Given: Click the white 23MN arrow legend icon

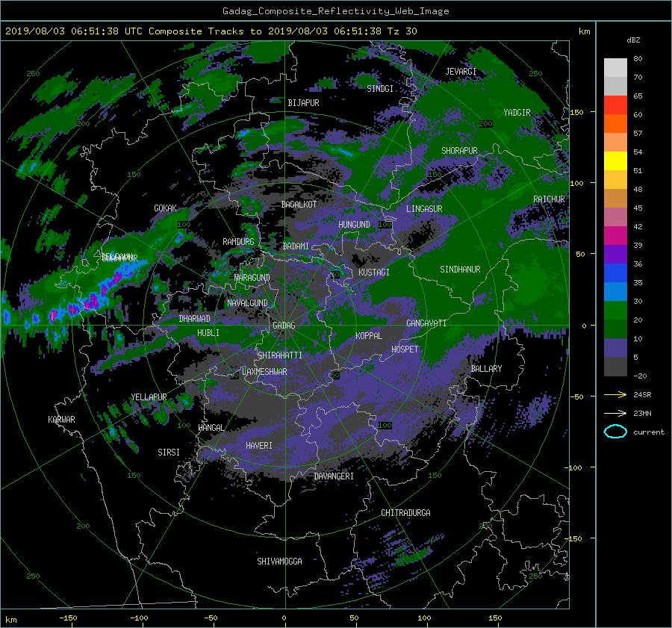Looking at the screenshot, I should click(x=615, y=413).
